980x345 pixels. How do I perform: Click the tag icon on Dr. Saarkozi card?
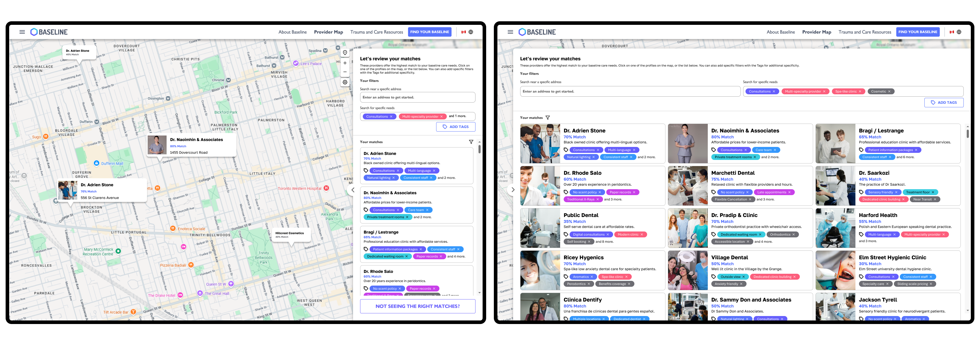861,192
